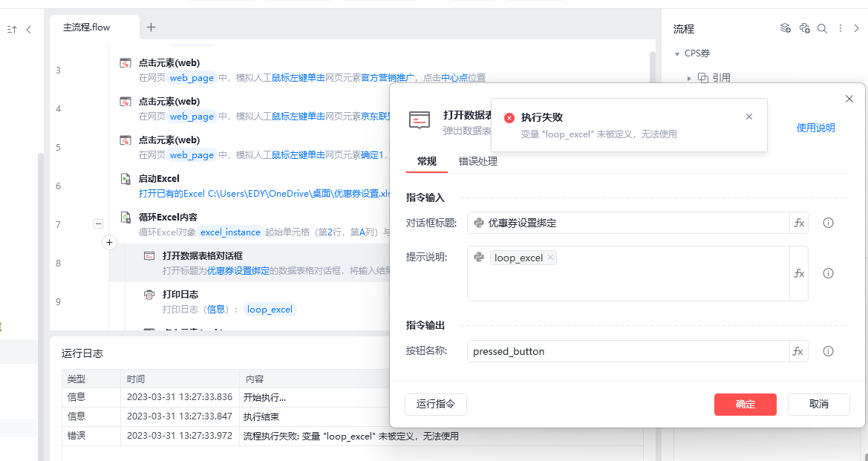Click the fx button beside 对话框标题 field

tap(799, 223)
